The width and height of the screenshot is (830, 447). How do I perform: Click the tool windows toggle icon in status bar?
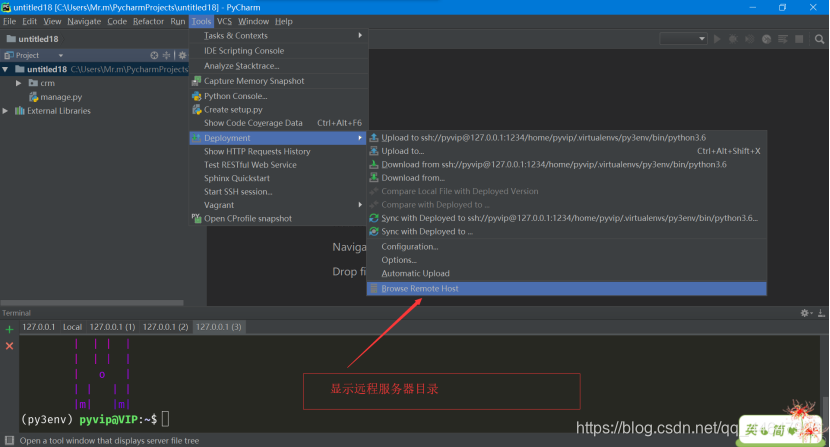tap(9, 441)
